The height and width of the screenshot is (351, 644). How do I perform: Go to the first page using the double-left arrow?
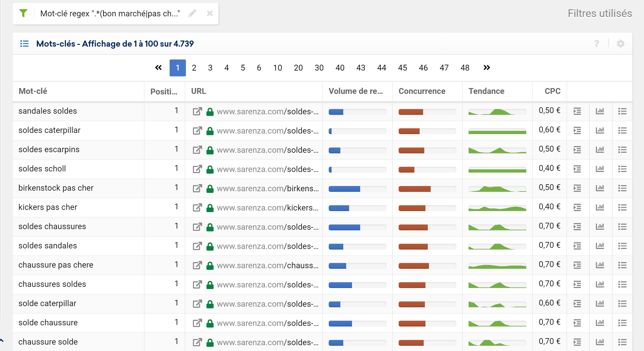158,68
